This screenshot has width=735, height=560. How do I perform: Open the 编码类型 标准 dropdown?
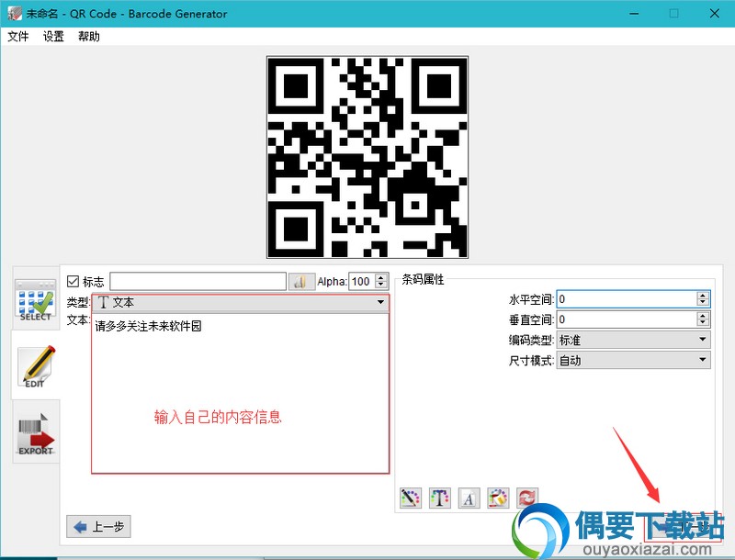point(633,340)
